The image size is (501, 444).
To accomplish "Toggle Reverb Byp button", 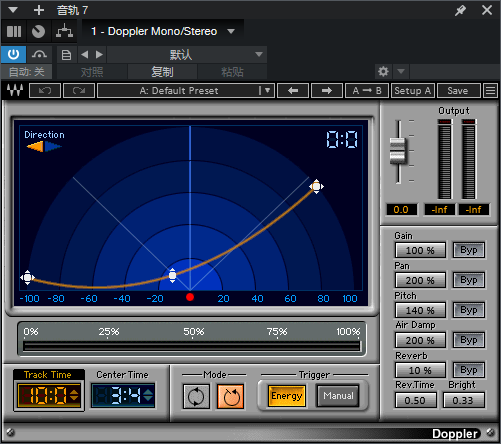I will click(x=469, y=370).
